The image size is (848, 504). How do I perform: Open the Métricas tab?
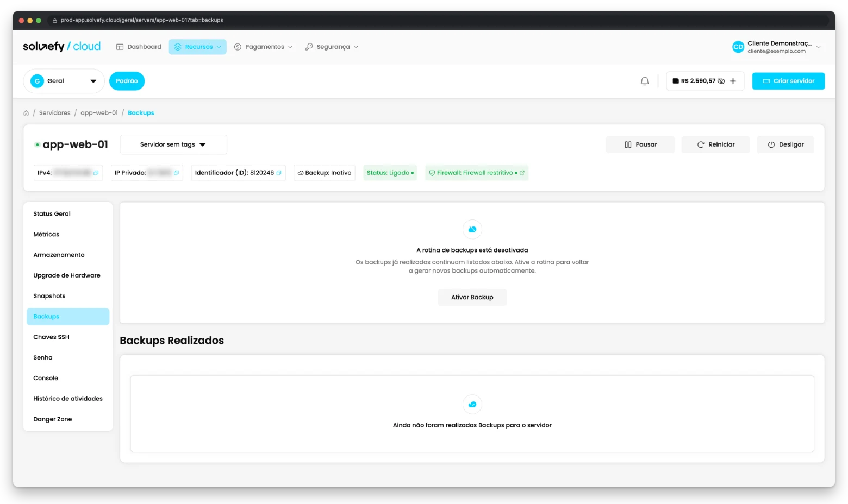[x=68, y=235]
